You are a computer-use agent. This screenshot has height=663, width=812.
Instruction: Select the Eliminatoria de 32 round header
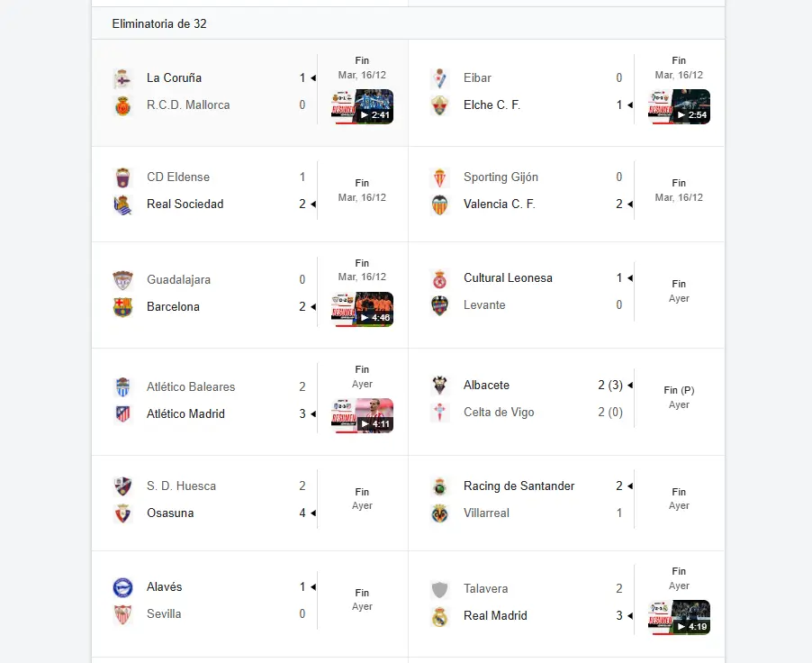pos(159,23)
